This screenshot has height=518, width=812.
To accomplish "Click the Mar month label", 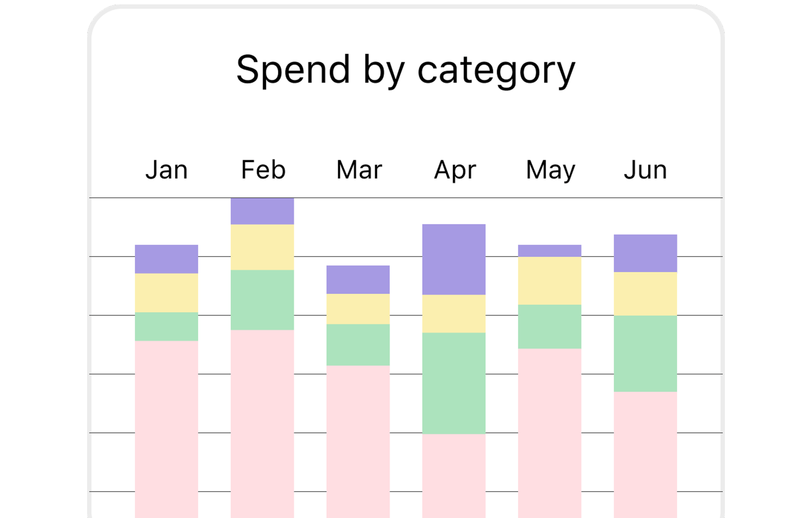I will (359, 170).
